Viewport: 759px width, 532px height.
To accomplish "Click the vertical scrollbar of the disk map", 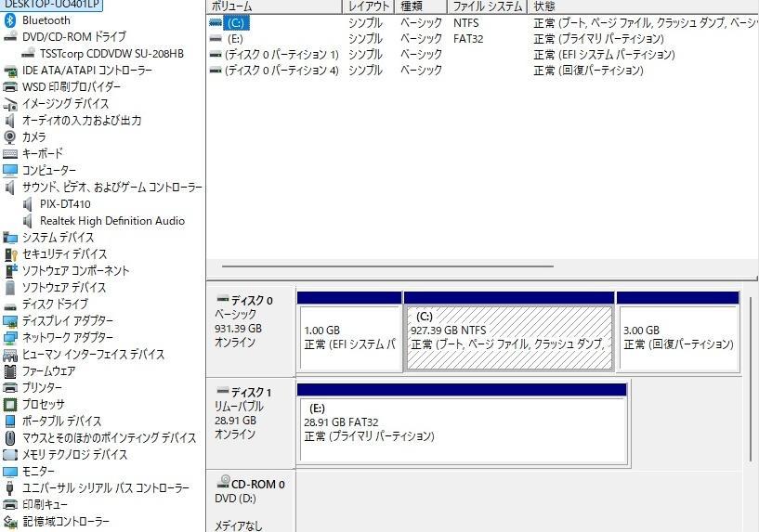I will tap(751, 380).
